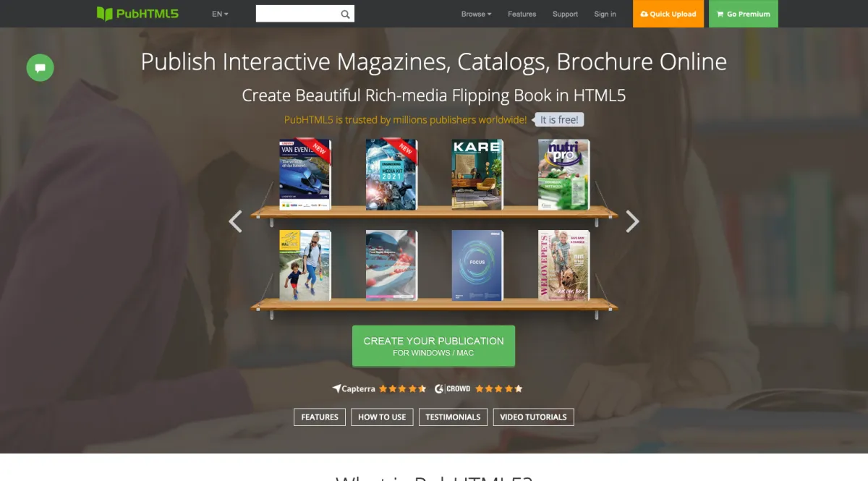The width and height of the screenshot is (868, 481).
Task: Click the Capterra rating logo
Action: [354, 388]
